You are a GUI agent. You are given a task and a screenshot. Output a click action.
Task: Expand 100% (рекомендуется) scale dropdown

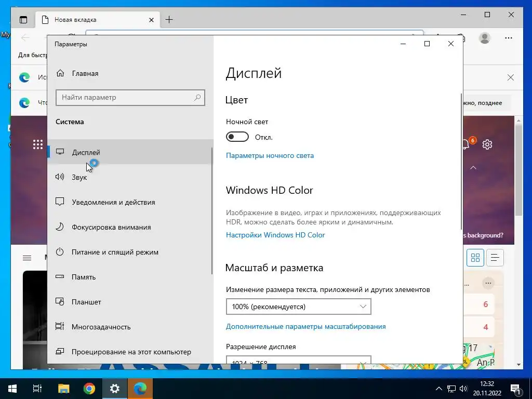coord(299,307)
